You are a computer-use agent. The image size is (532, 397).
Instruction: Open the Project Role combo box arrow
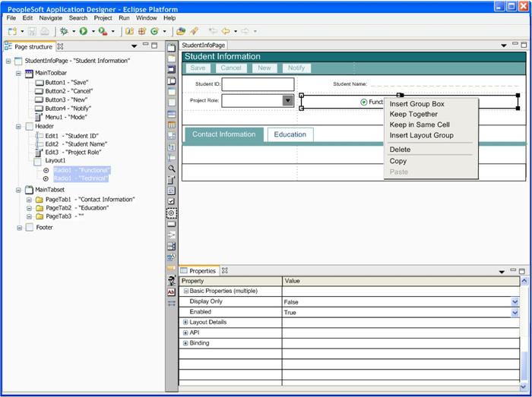point(288,101)
